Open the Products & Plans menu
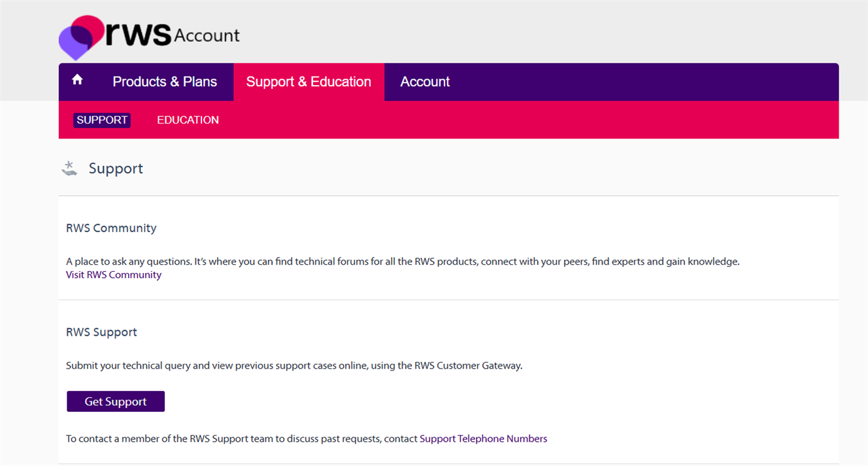 coord(165,82)
